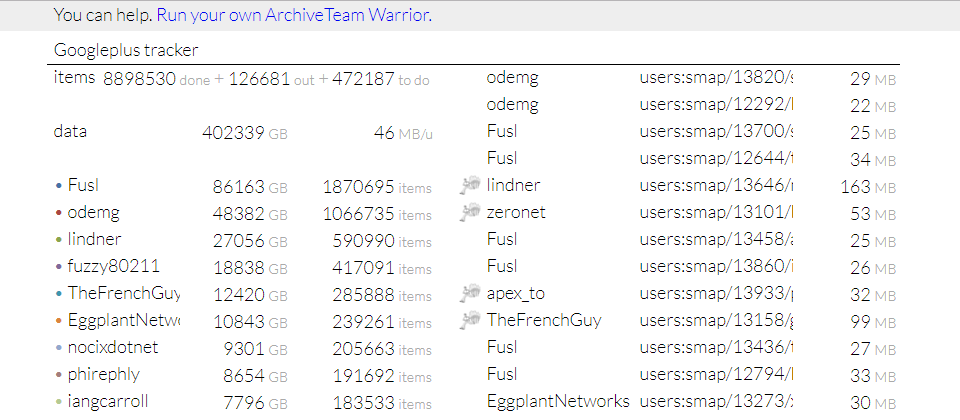960x420 pixels.
Task: Select odemg in the leaderboard
Action: (x=94, y=212)
